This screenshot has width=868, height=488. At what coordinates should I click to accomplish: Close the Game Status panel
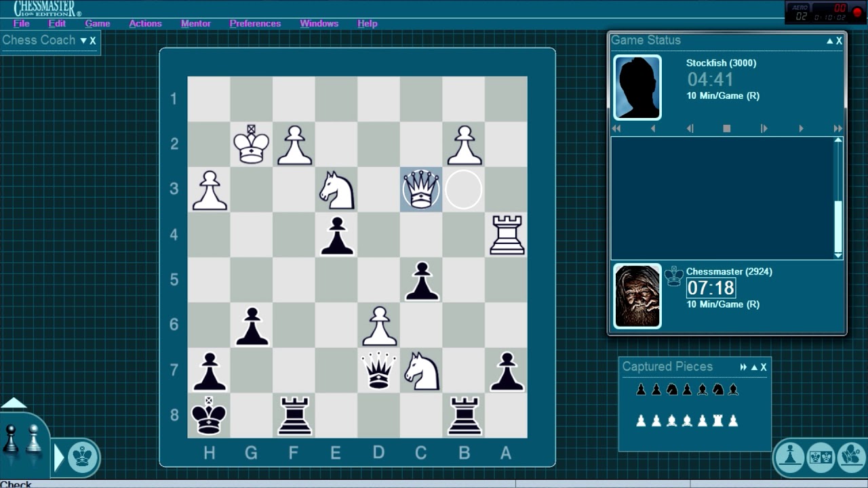839,41
